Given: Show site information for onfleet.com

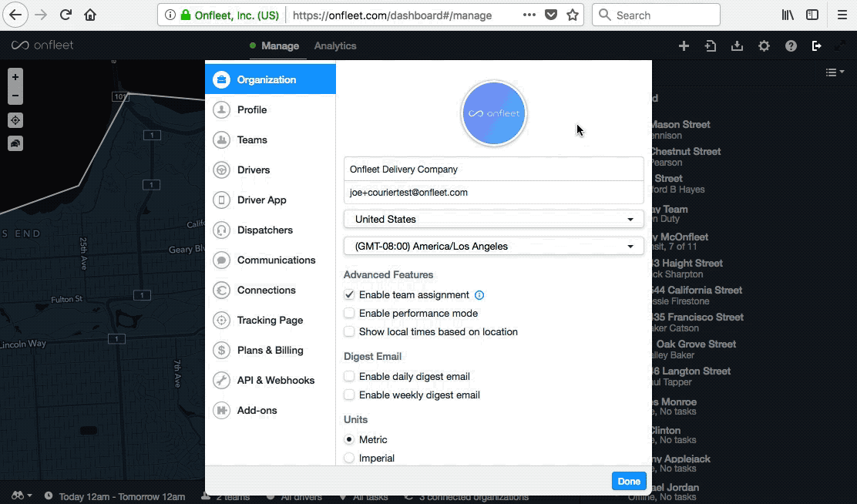Looking at the screenshot, I should (170, 15).
